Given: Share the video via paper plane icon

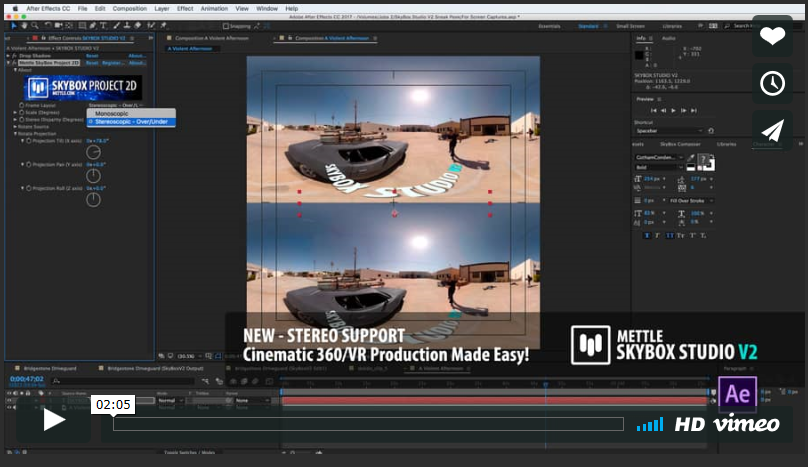Looking at the screenshot, I should click(772, 130).
